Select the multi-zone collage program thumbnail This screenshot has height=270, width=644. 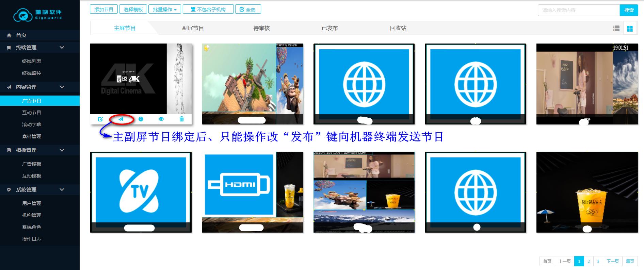point(364,192)
